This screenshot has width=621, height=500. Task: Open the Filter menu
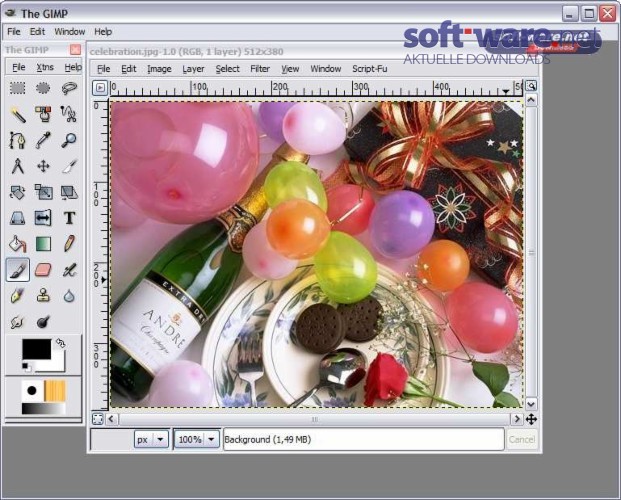tap(260, 69)
